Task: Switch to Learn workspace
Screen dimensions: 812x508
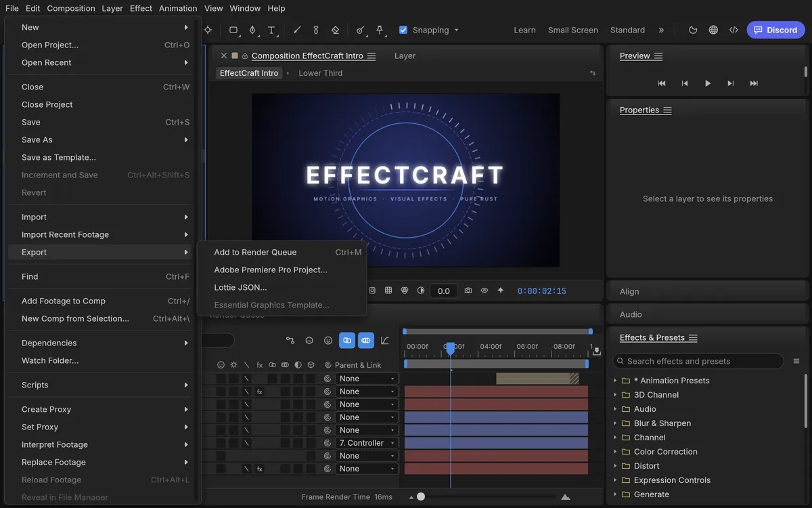Action: pos(524,30)
